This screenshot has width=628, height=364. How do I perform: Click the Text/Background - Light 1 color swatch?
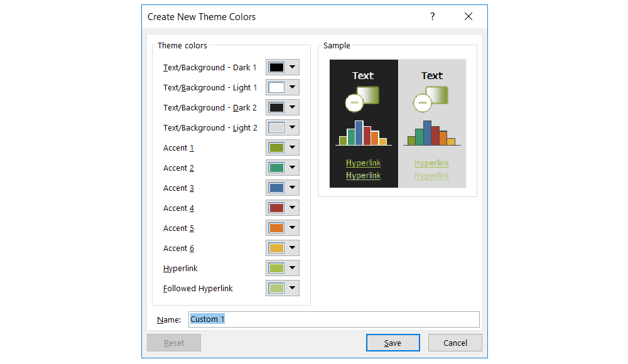point(278,87)
